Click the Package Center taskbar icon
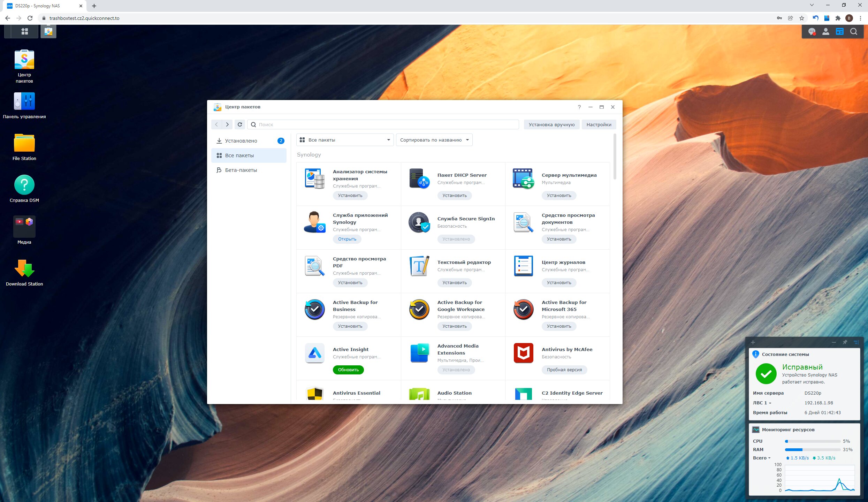The width and height of the screenshot is (868, 502). tap(48, 31)
